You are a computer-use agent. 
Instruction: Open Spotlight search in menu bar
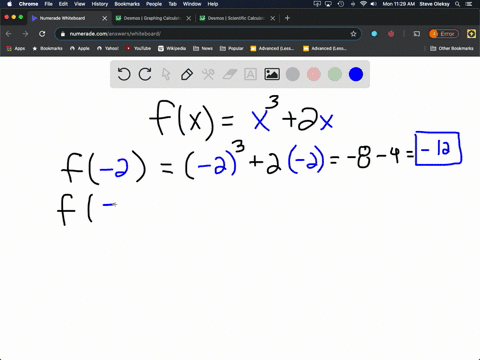click(x=458, y=4)
